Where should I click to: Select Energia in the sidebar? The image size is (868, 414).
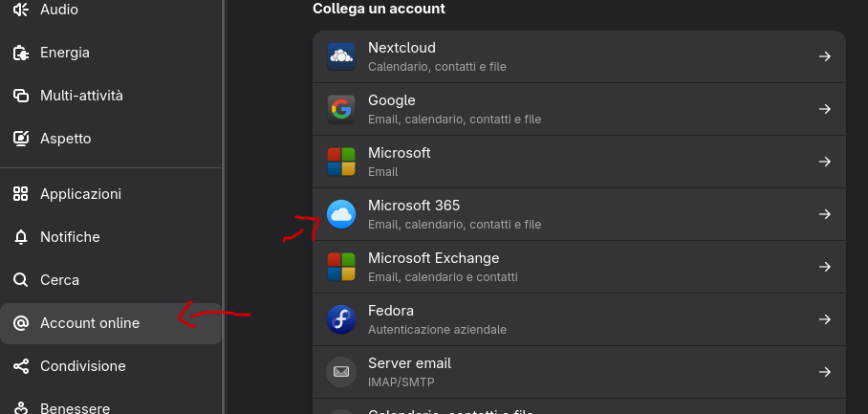coord(64,53)
